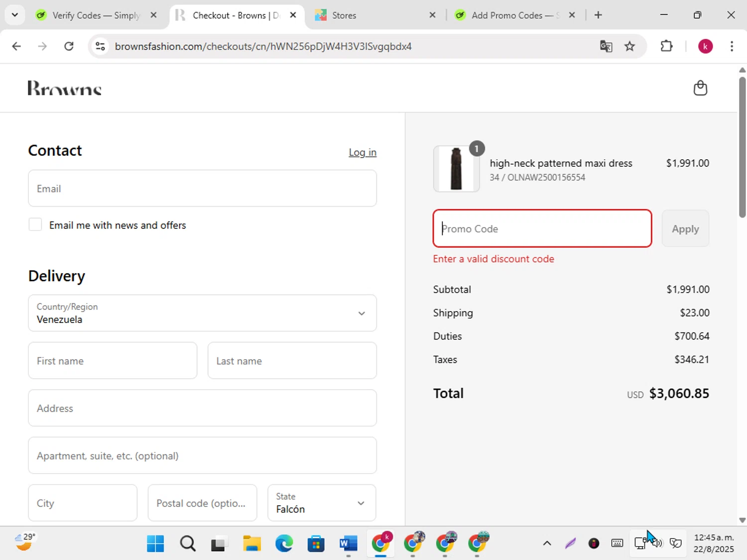Viewport: 747px width, 560px height.
Task: Click the Total amount $3,060.85
Action: (x=679, y=393)
